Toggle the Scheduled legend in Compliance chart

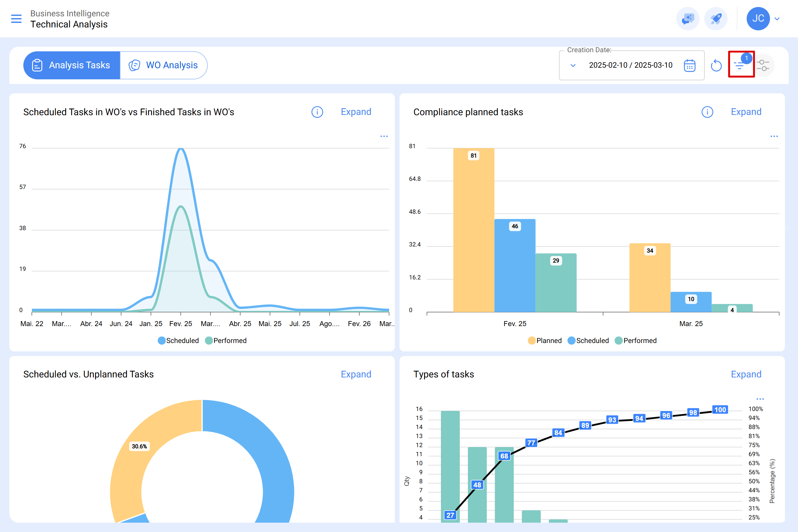pos(588,341)
